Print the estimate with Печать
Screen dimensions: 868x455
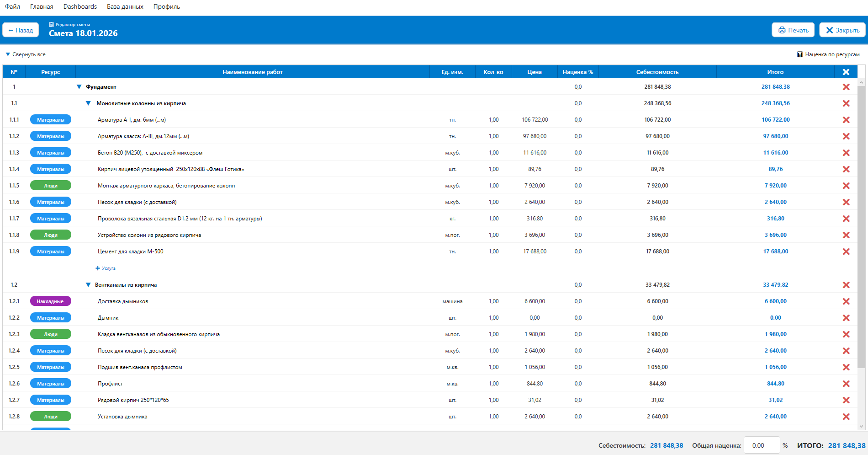pos(794,30)
